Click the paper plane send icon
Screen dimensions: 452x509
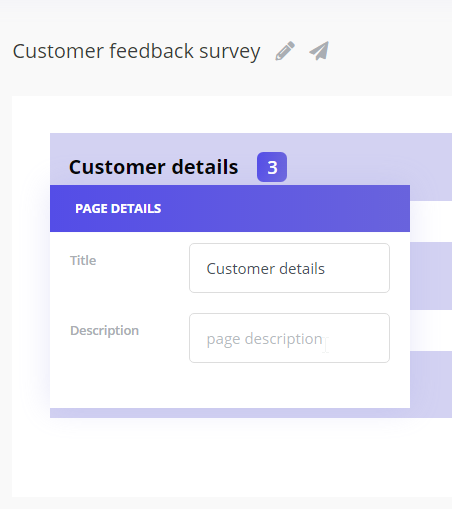(x=319, y=51)
